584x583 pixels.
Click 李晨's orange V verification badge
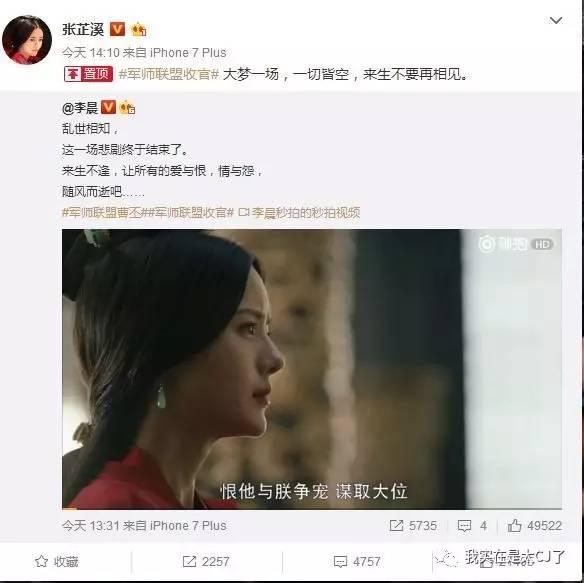[108, 107]
